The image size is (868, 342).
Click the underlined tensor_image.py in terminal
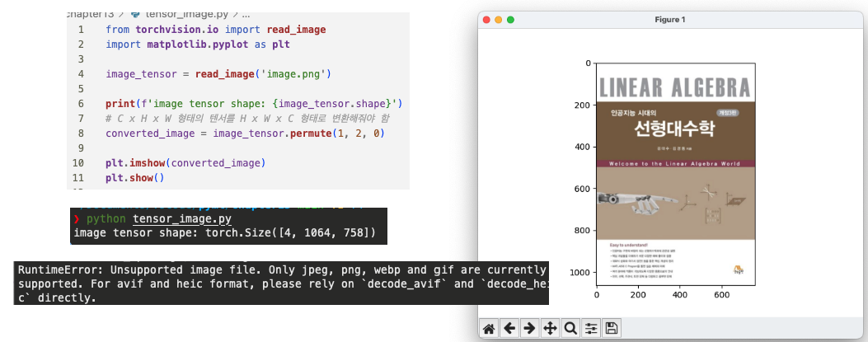point(181,219)
